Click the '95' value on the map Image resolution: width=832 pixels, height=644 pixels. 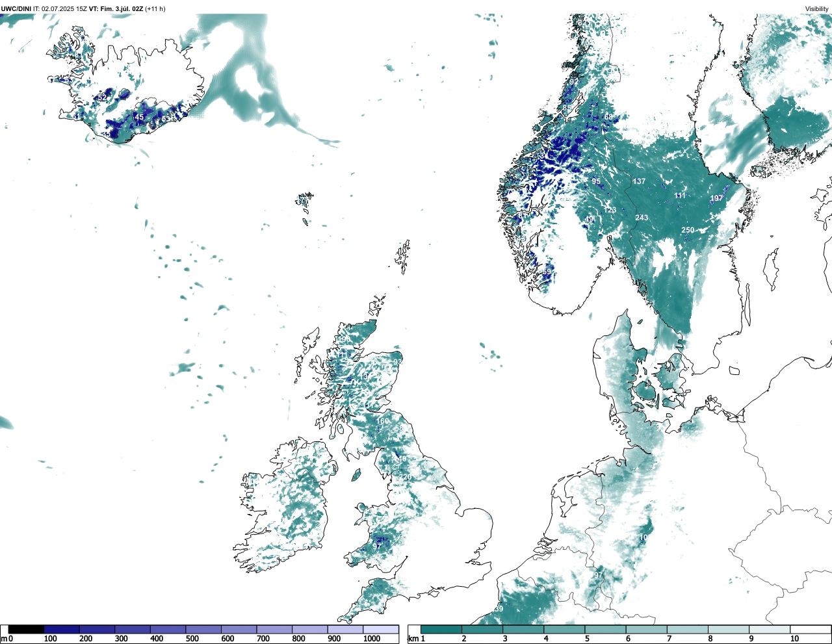coord(596,181)
